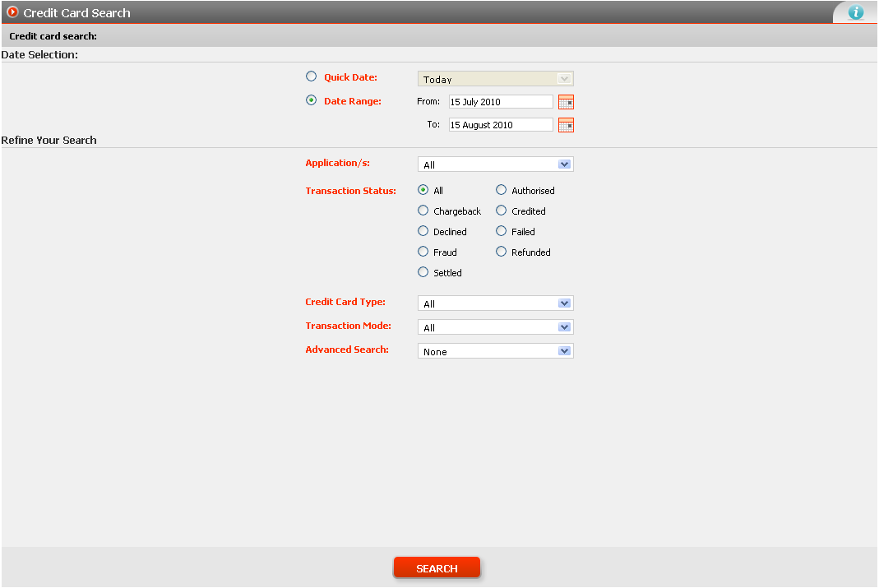The height and width of the screenshot is (588, 879).
Task: Click the Transaction Mode label
Action: (348, 326)
